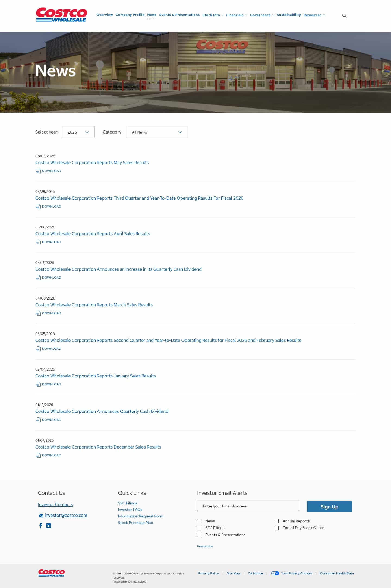Click PDF icon for Third Quarter results

pos(38,206)
